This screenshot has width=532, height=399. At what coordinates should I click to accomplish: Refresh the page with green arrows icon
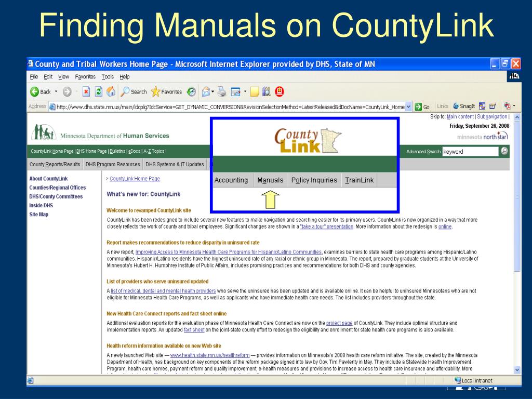tap(98, 91)
